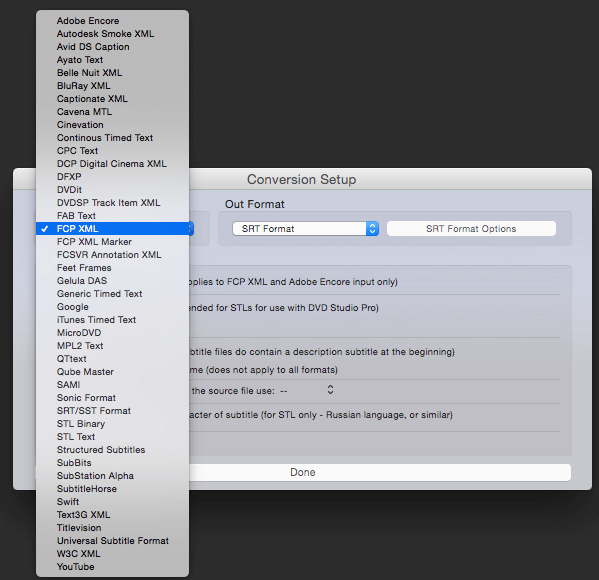This screenshot has width=599, height=580.
Task: Open the SRT Format output dropdown
Action: coord(306,228)
